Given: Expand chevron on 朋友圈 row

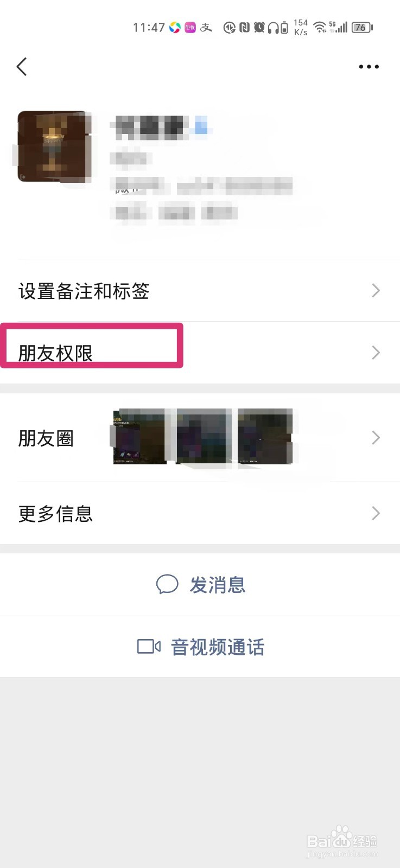Looking at the screenshot, I should point(376,437).
